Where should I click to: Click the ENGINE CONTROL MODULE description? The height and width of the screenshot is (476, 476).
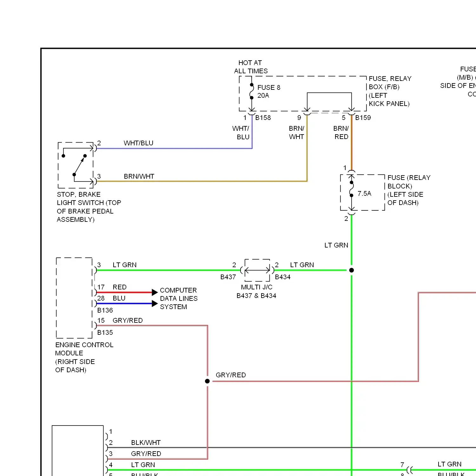[84, 357]
